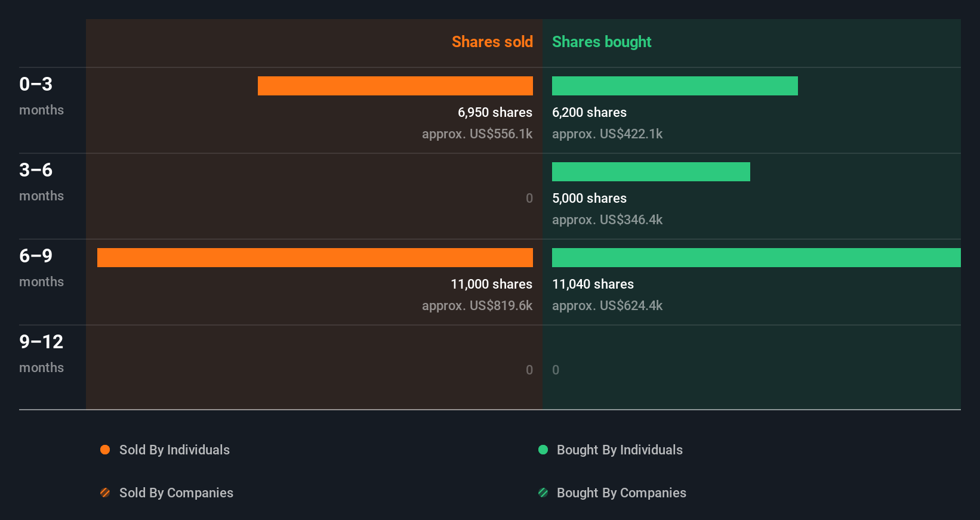Click approx. US$422.1k amount
Viewport: 980px width, 520px height.
coord(607,134)
